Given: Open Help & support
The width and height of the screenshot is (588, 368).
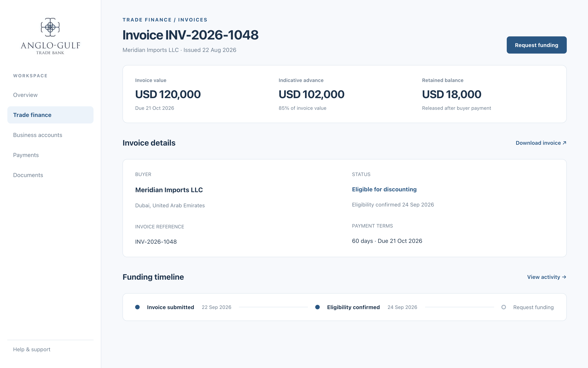Looking at the screenshot, I should pyautogui.click(x=32, y=349).
